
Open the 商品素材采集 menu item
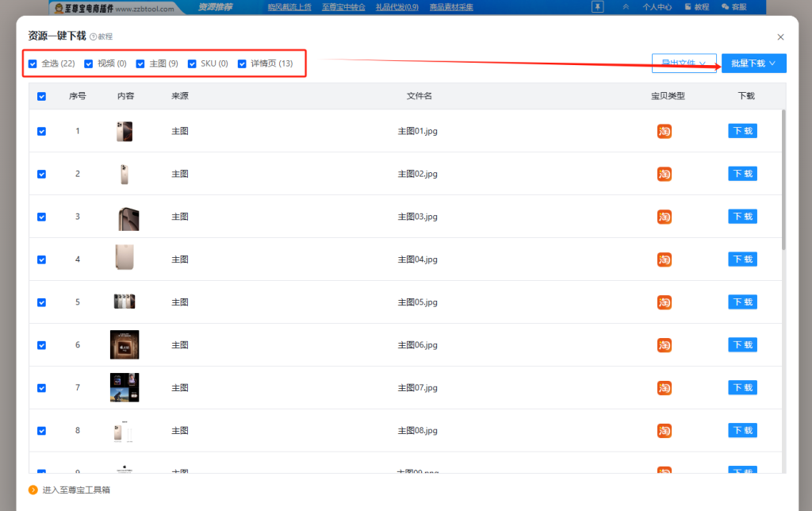(x=450, y=6)
